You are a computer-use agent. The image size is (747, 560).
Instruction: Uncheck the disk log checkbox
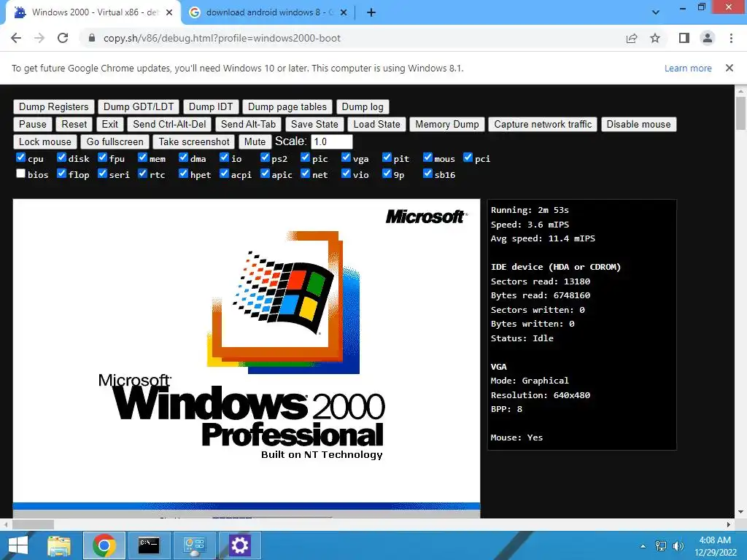point(61,157)
